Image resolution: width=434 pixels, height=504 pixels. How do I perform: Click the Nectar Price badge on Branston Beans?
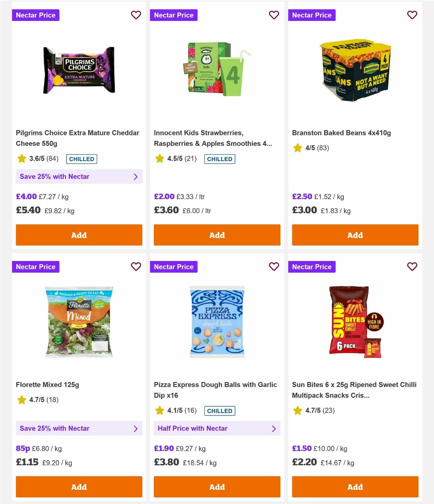(312, 15)
